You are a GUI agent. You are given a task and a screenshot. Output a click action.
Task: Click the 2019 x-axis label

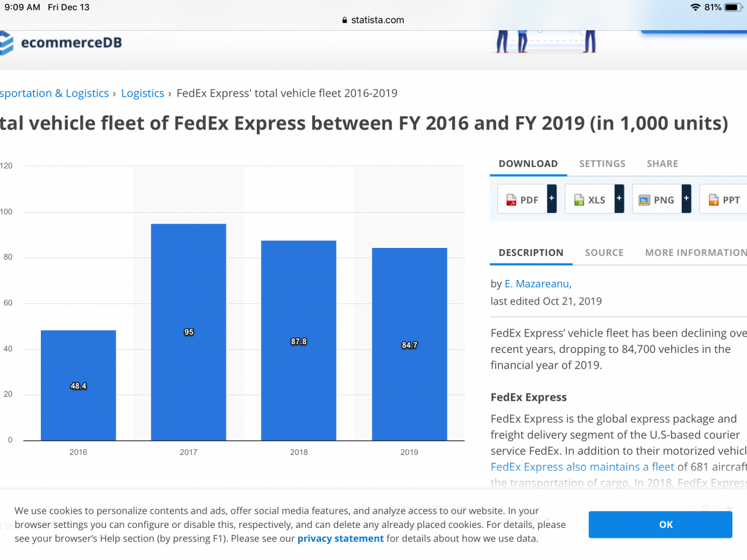409,452
